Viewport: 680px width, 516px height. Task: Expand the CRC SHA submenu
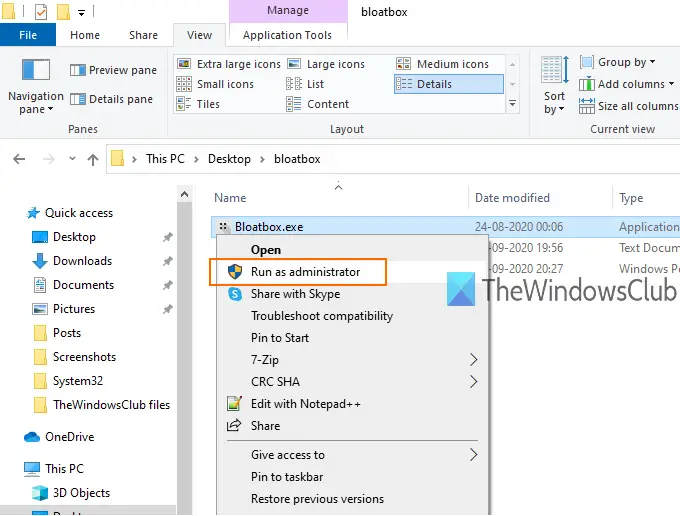[x=352, y=382]
